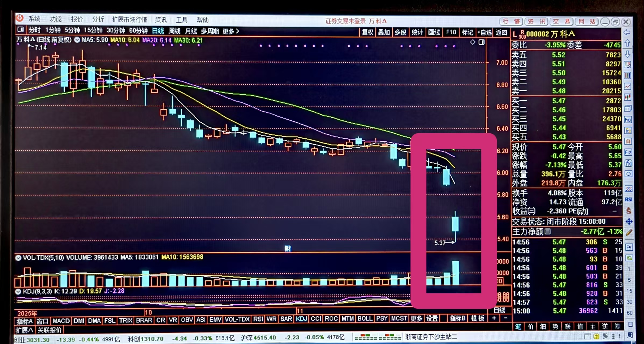Toggle the panel layout square at toolbar left
This screenshot has height=344, width=644.
(x=20, y=30)
